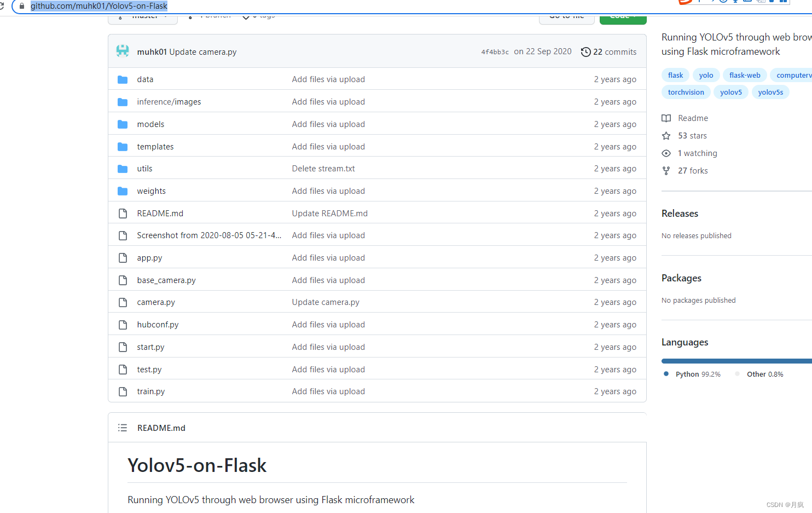Click the Packages heading

[681, 278]
